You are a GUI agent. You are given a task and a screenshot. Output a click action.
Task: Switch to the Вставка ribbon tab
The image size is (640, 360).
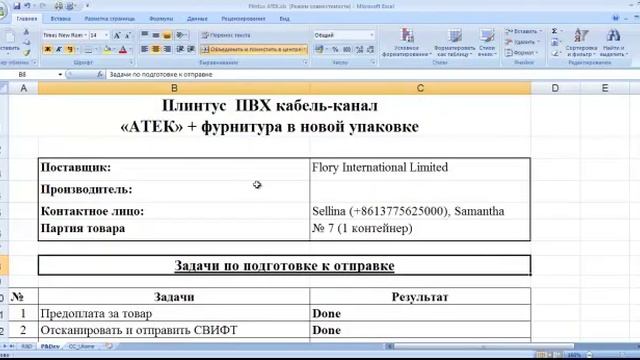60,19
